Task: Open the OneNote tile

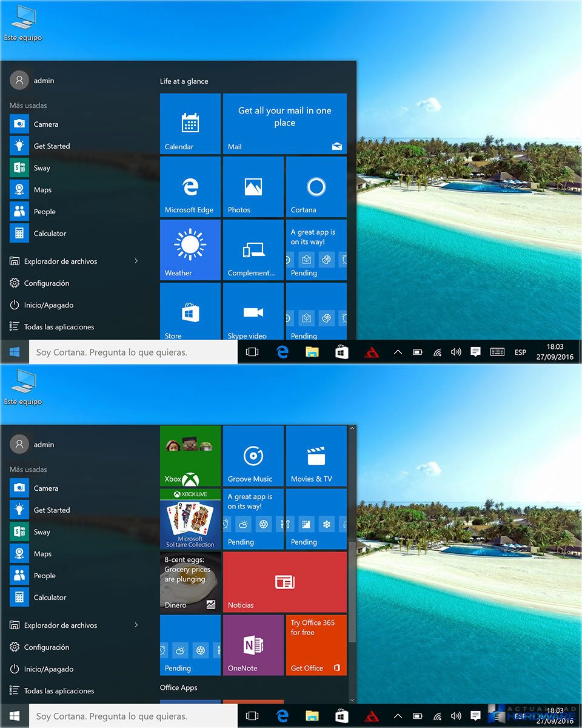Action: tap(253, 645)
